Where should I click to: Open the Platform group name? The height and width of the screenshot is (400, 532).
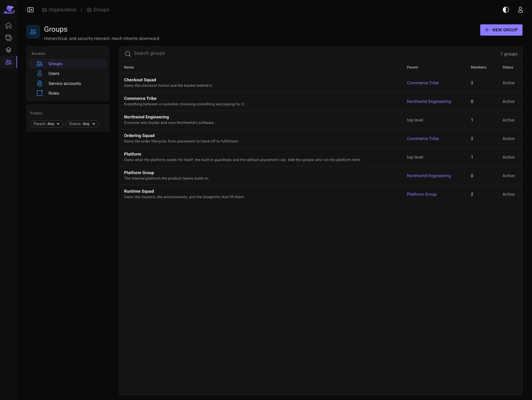click(132, 154)
